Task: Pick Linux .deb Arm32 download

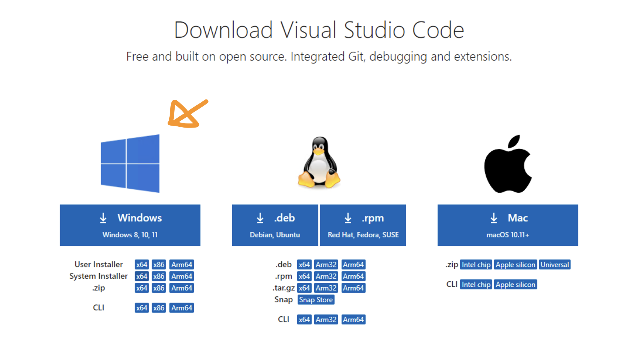Action: click(x=326, y=265)
